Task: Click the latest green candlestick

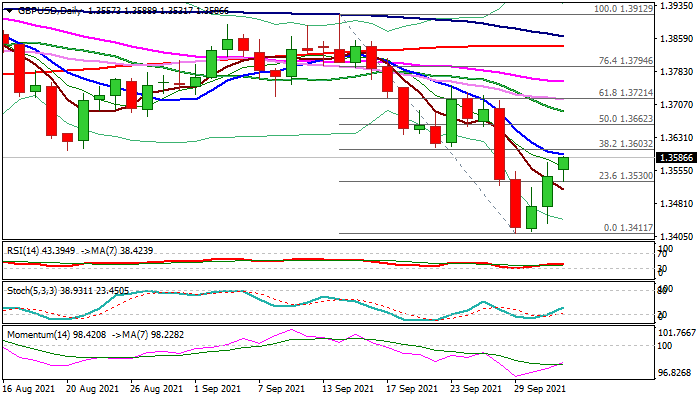Action: pyautogui.click(x=564, y=163)
